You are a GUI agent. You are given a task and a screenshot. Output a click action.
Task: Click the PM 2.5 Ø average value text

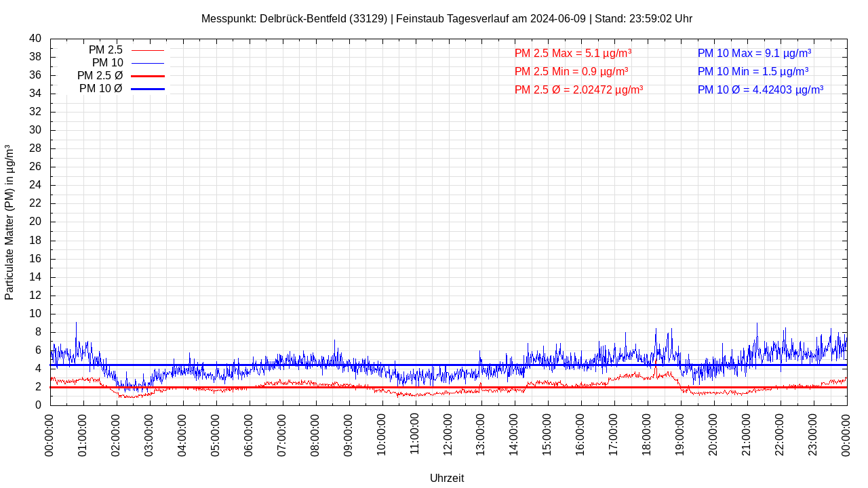click(x=578, y=89)
